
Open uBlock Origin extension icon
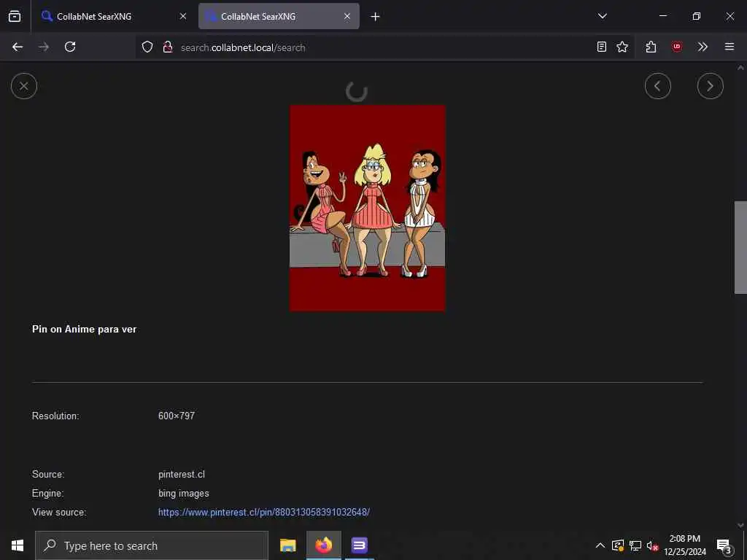tap(676, 47)
